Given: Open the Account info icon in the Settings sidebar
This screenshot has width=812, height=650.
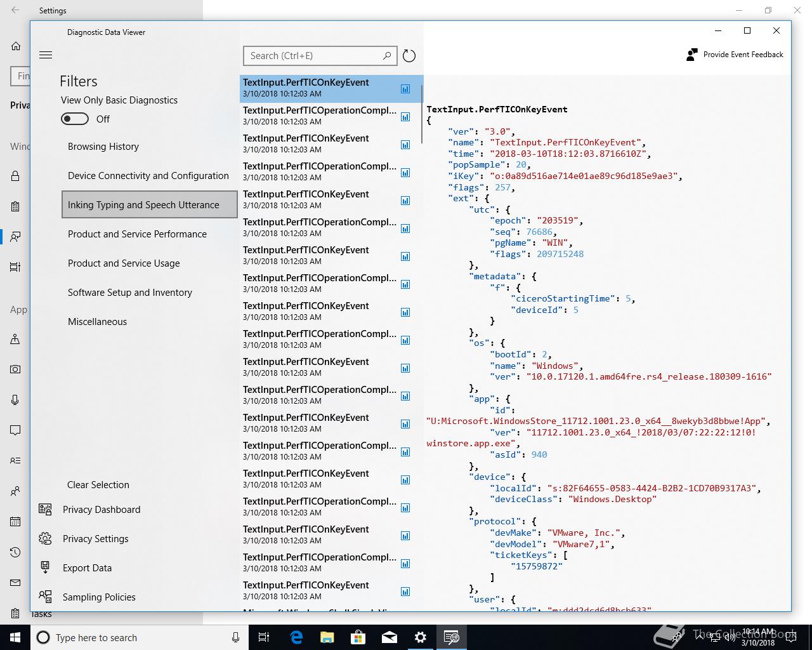Looking at the screenshot, I should pos(15,461).
